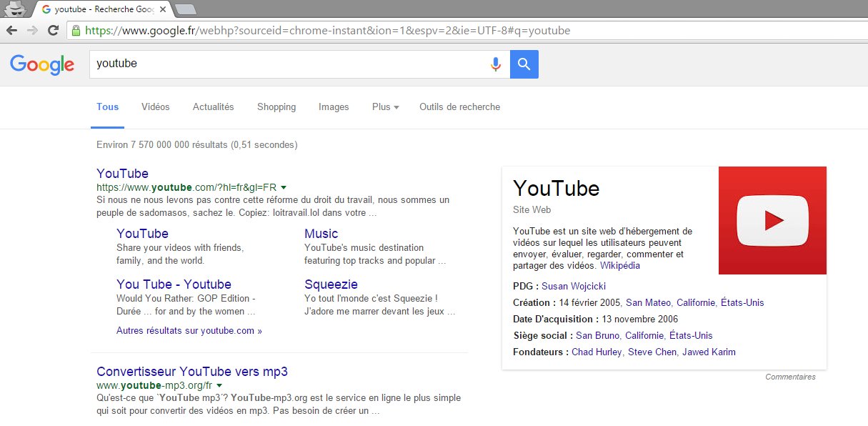Click Susan Wojcicki link
Viewport: 868px width, 426px height.
click(574, 286)
